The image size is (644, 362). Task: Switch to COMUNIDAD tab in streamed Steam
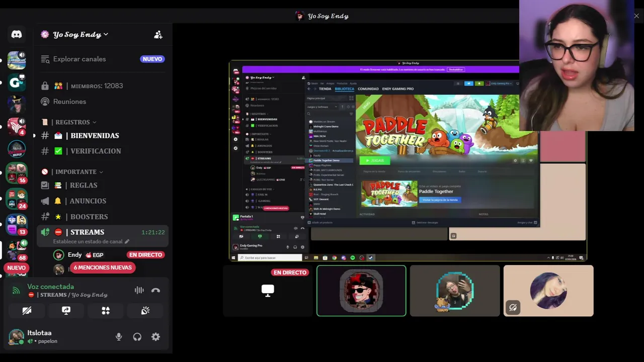pyautogui.click(x=368, y=89)
